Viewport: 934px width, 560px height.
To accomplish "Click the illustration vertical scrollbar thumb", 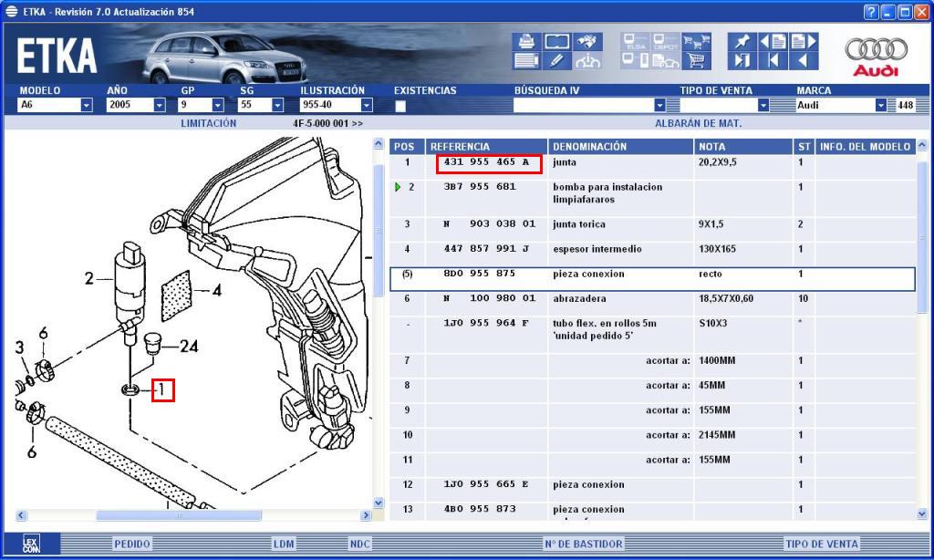I will [x=379, y=230].
